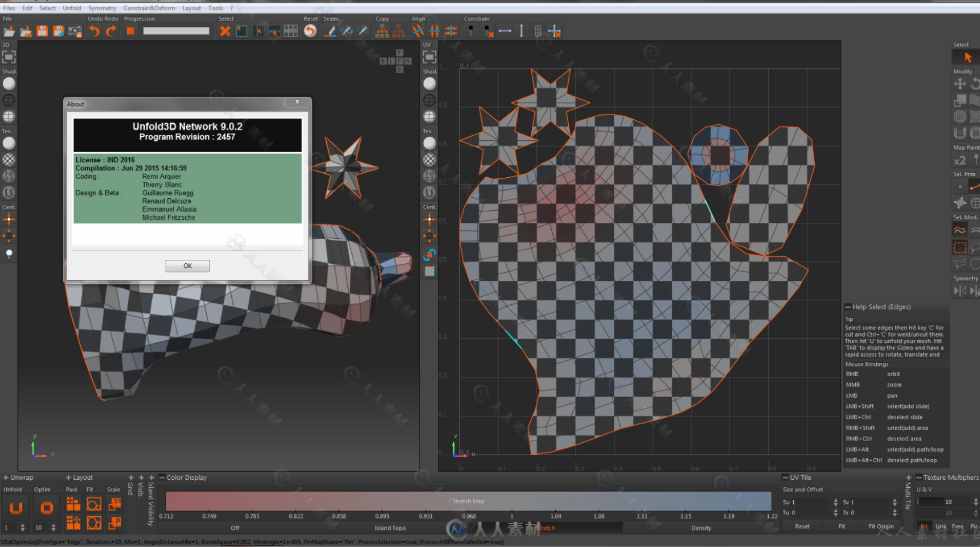Click the top Scale 1:1 icon
The image size is (980, 547).
pyautogui.click(x=114, y=504)
